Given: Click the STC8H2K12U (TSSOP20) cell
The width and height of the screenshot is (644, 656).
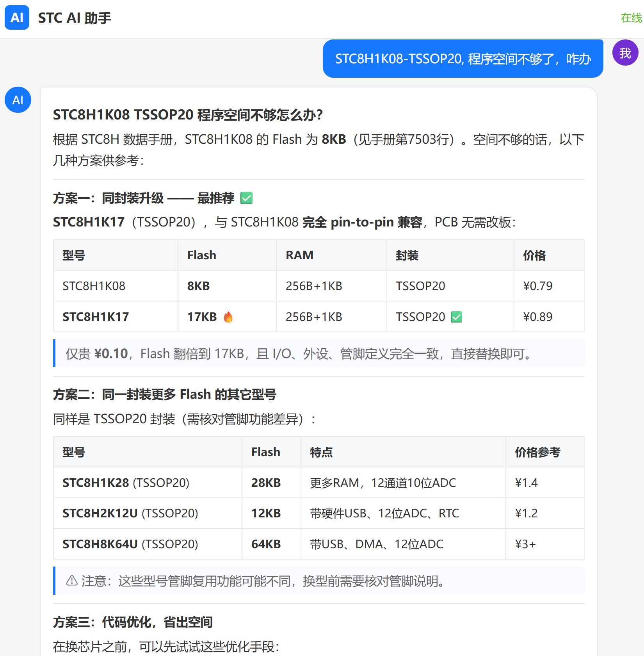Looking at the screenshot, I should (148, 513).
